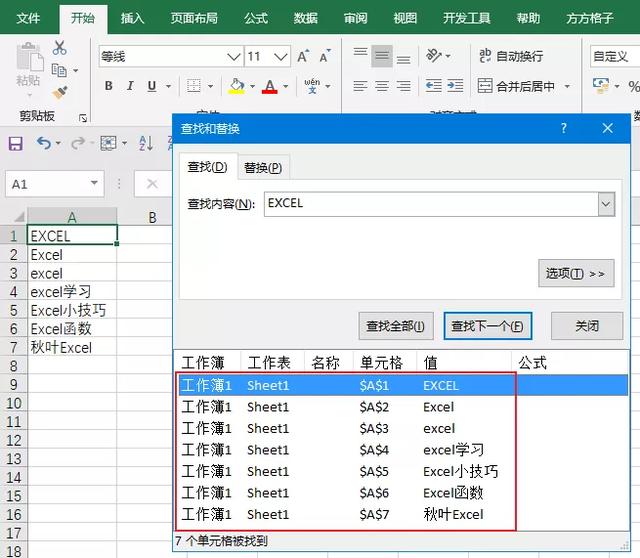Apply the red font color A
The height and width of the screenshot is (558, 640).
(x=269, y=86)
